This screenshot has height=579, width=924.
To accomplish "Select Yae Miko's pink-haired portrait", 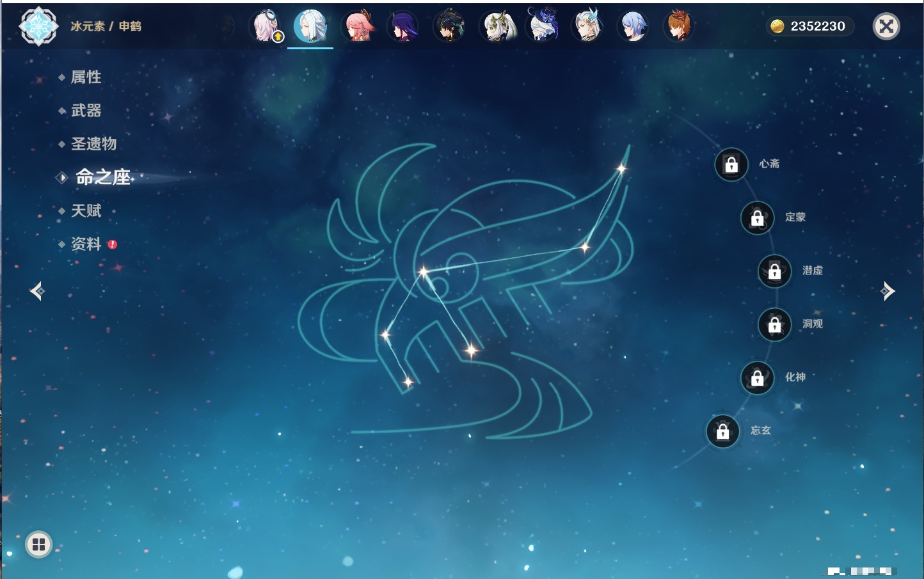I will (x=358, y=27).
